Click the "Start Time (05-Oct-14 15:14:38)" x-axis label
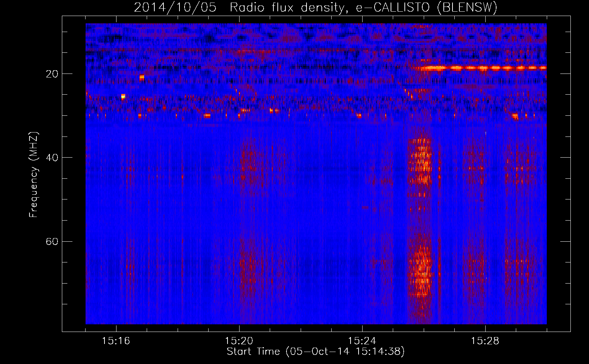 [x=315, y=352]
